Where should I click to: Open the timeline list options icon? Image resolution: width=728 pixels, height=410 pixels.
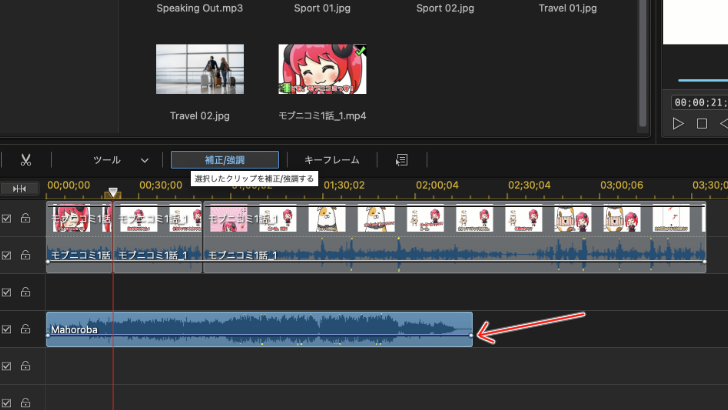[x=402, y=160]
